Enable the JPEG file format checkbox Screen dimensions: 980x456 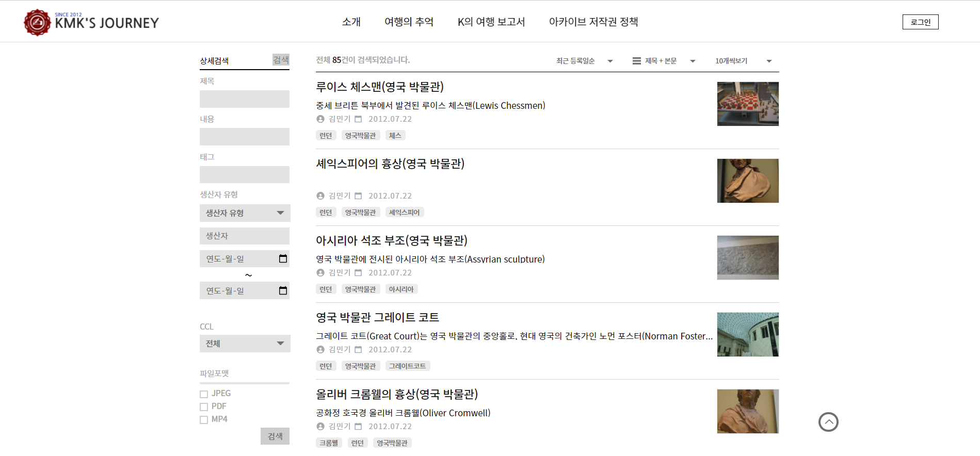204,394
